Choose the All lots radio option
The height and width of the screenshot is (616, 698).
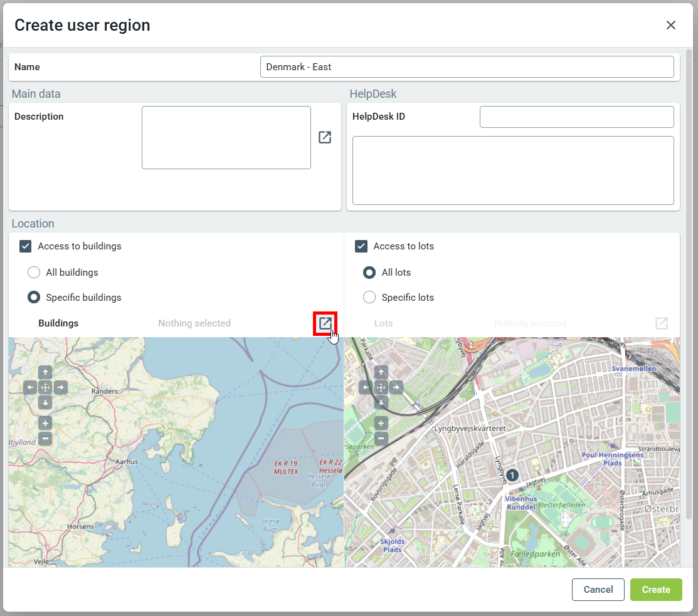pyautogui.click(x=369, y=273)
